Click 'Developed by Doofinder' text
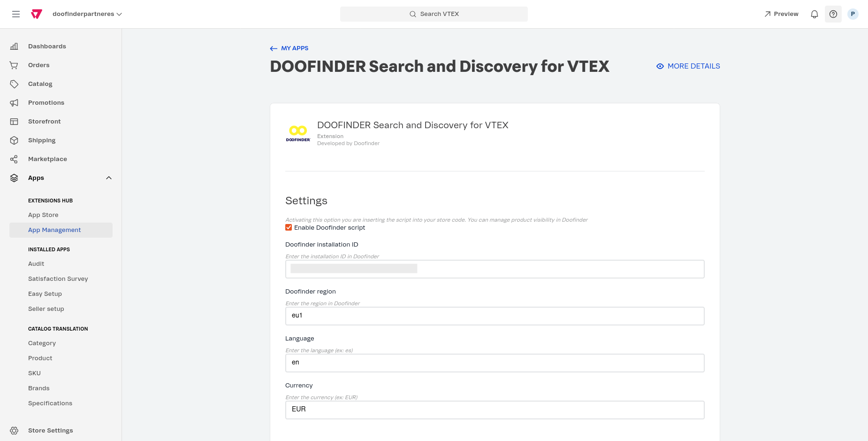The height and width of the screenshot is (441, 868). [348, 144]
